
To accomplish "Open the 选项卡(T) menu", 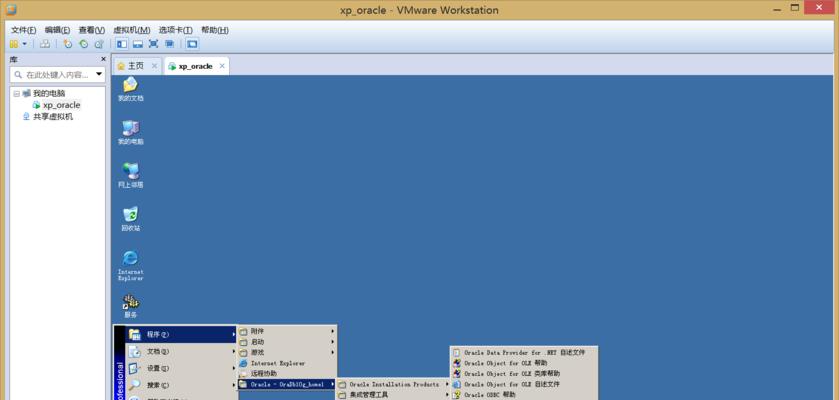I will [x=176, y=30].
